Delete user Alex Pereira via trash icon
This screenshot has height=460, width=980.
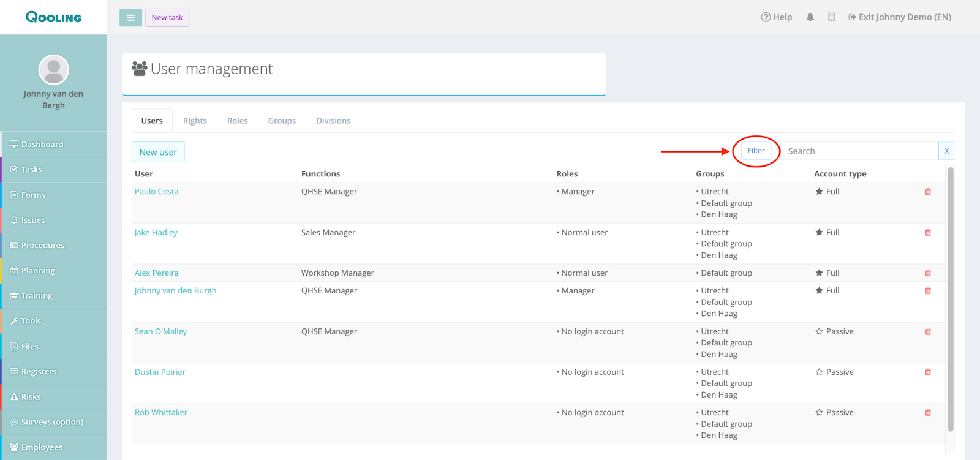[x=928, y=273]
